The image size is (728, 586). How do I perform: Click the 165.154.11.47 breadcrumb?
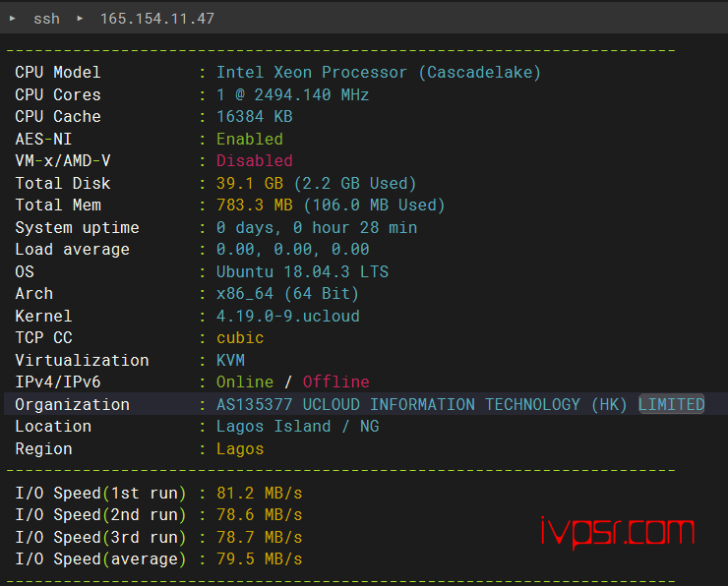tap(157, 19)
